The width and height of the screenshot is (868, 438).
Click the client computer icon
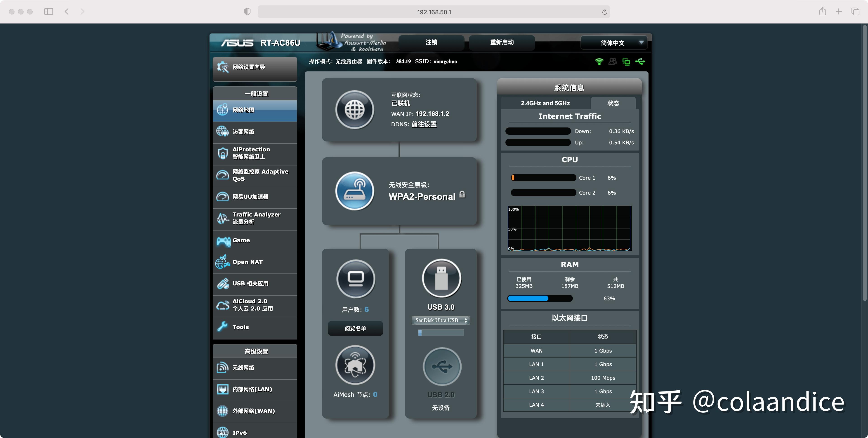(x=356, y=279)
